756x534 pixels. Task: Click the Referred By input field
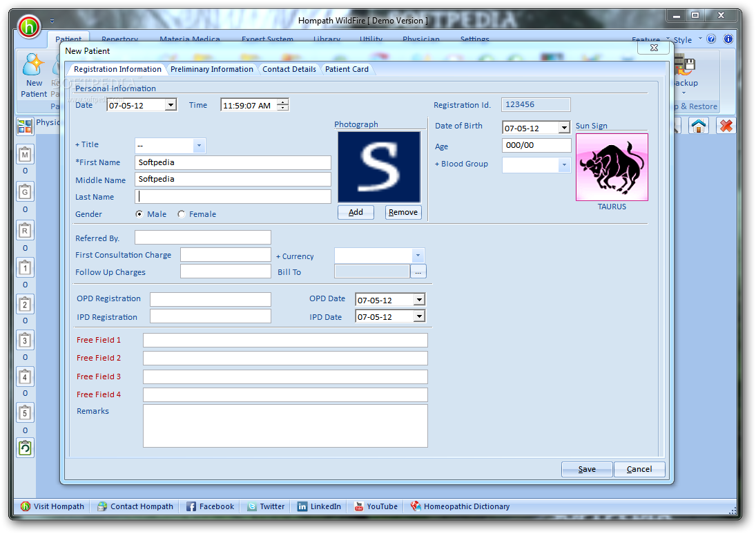[x=203, y=238]
